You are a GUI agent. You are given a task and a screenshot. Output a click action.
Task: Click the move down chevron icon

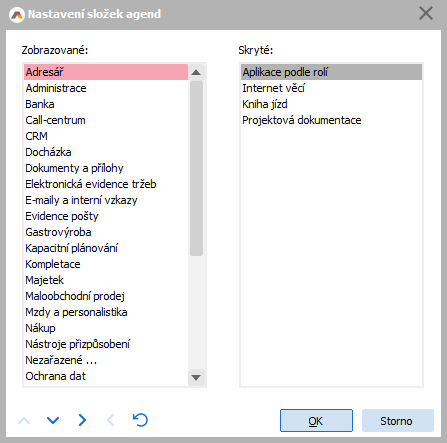coord(53,420)
